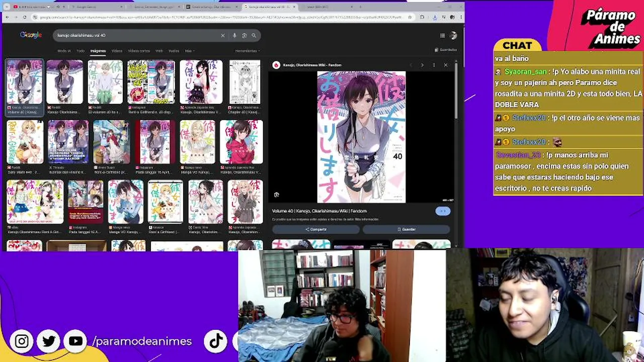Bookmark this page with the star icon
The height and width of the screenshot is (362, 644).
point(409,17)
